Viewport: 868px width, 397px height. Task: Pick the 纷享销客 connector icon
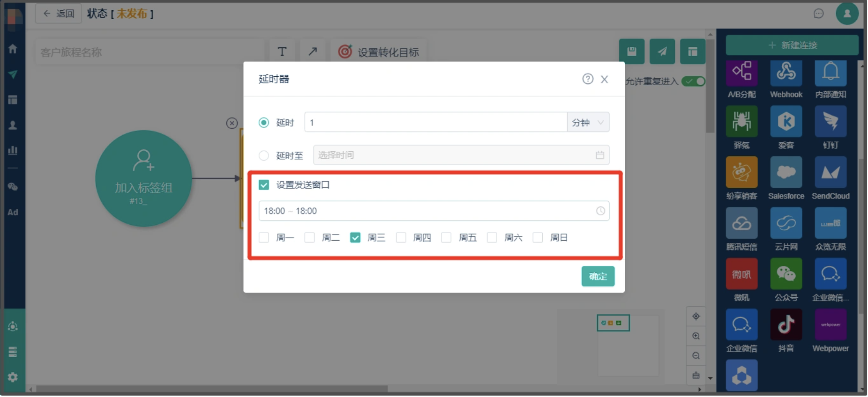tap(742, 173)
